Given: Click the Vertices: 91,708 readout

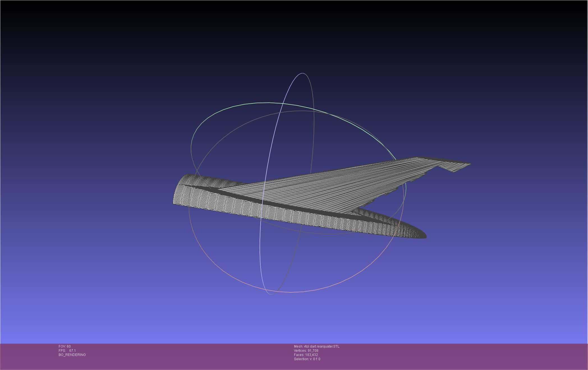Looking at the screenshot, I should click(x=306, y=351).
